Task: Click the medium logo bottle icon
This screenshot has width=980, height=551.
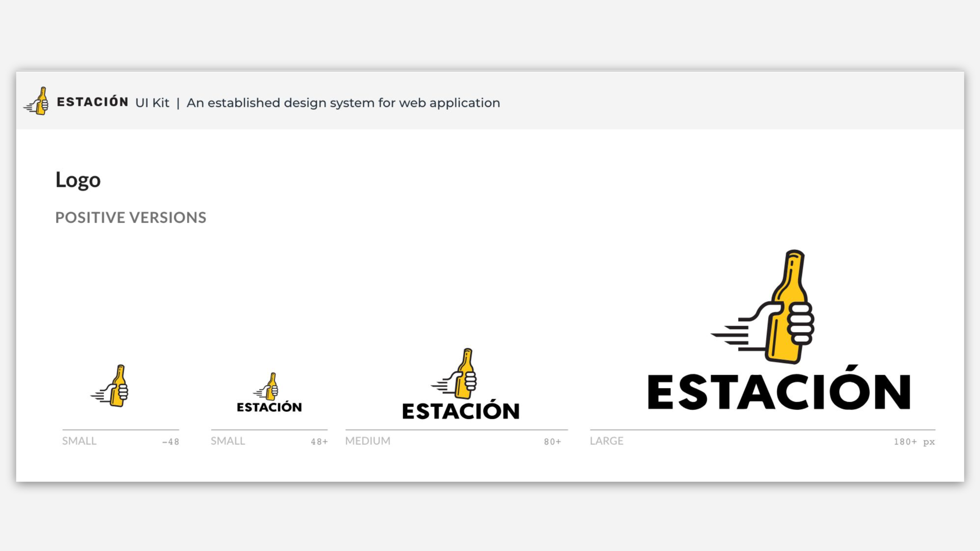Action: pos(457,374)
